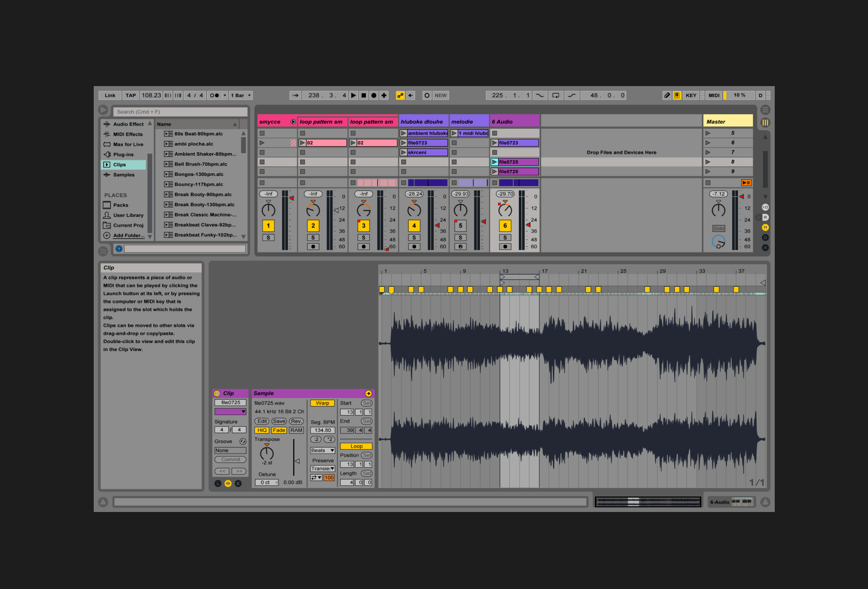Launch ambient hluboke clip

pos(403,133)
